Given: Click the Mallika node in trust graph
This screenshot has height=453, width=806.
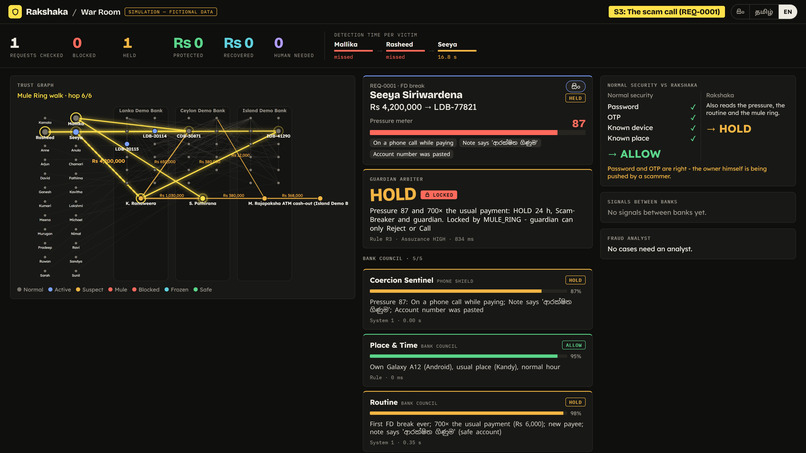Looking at the screenshot, I should point(76,118).
